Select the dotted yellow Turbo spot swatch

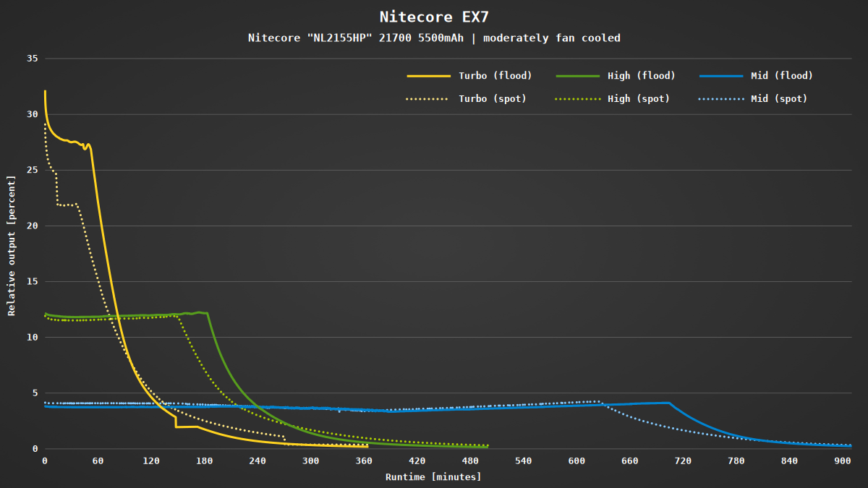428,99
